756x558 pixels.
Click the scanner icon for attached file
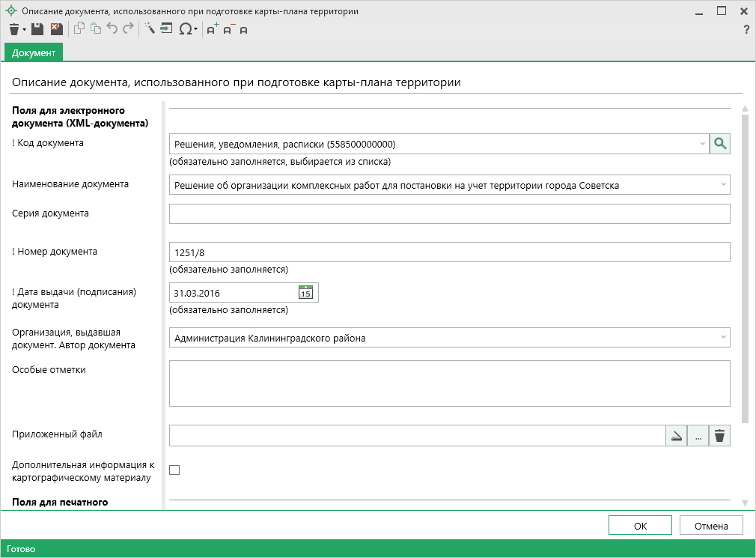click(677, 436)
